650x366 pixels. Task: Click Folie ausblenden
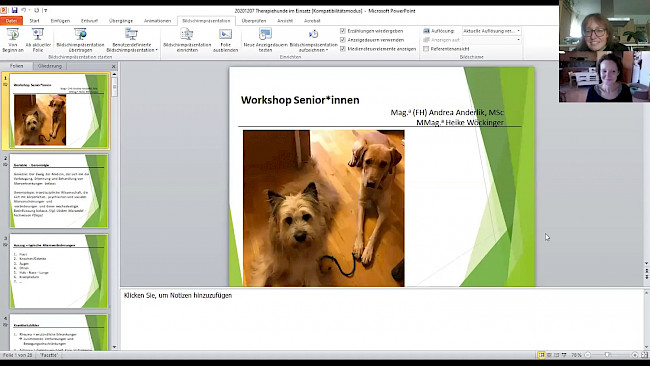(226, 40)
